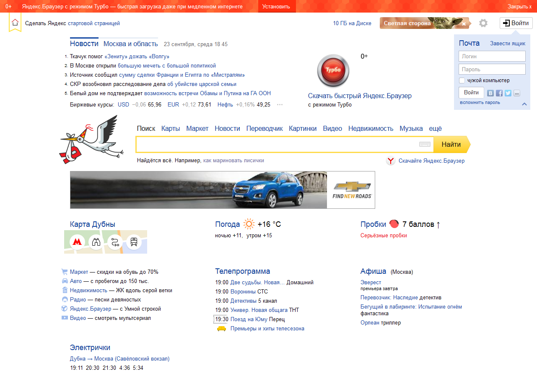Image resolution: width=537 pixels, height=392 pixels.
Task: Click the red Turbo button icon
Action: (333, 70)
